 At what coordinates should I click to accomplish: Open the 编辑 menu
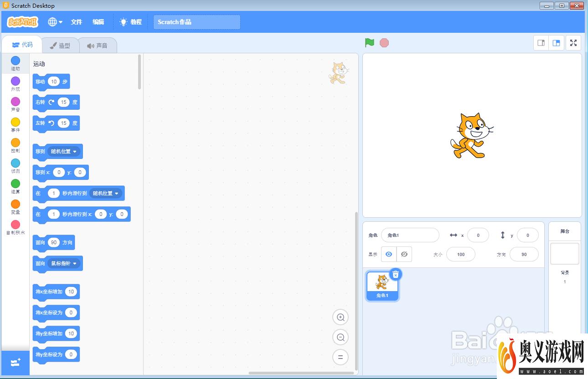[98, 22]
